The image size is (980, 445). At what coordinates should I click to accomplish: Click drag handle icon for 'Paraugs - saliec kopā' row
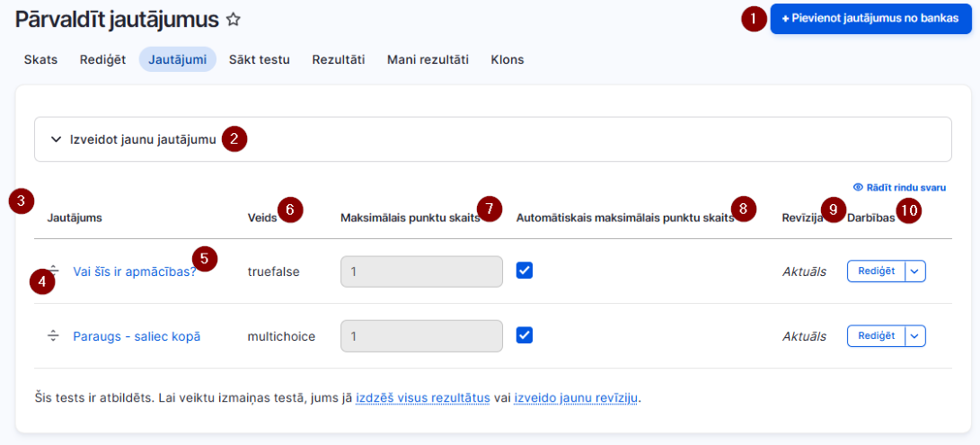54,336
